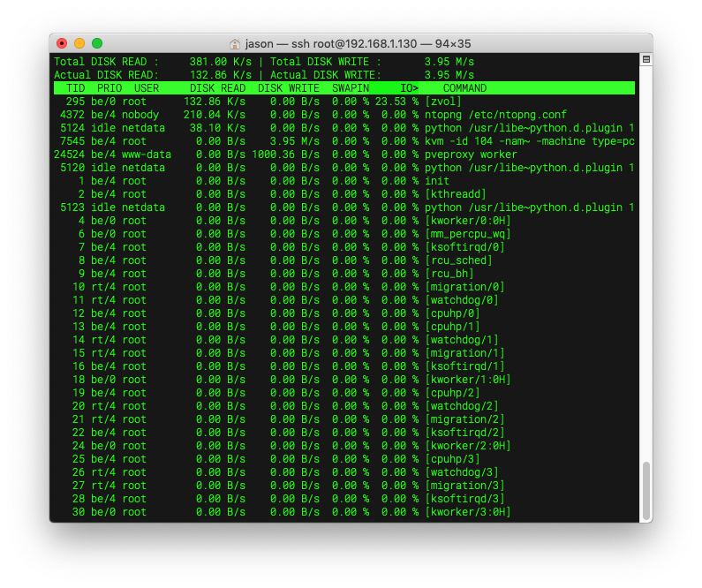Select the [kthreadd] process
The image size is (702, 588).
[456, 194]
